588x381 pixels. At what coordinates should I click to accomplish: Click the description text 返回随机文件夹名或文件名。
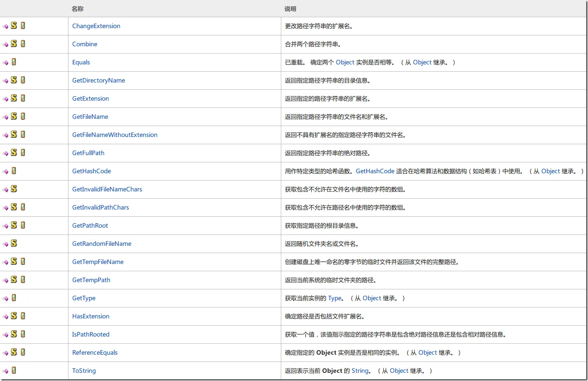coord(322,244)
